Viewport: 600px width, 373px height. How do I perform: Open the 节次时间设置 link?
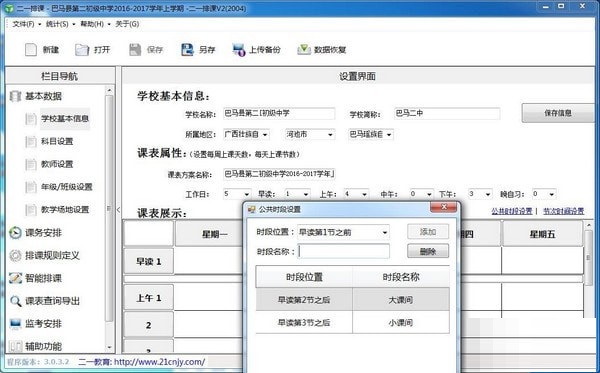(x=564, y=211)
